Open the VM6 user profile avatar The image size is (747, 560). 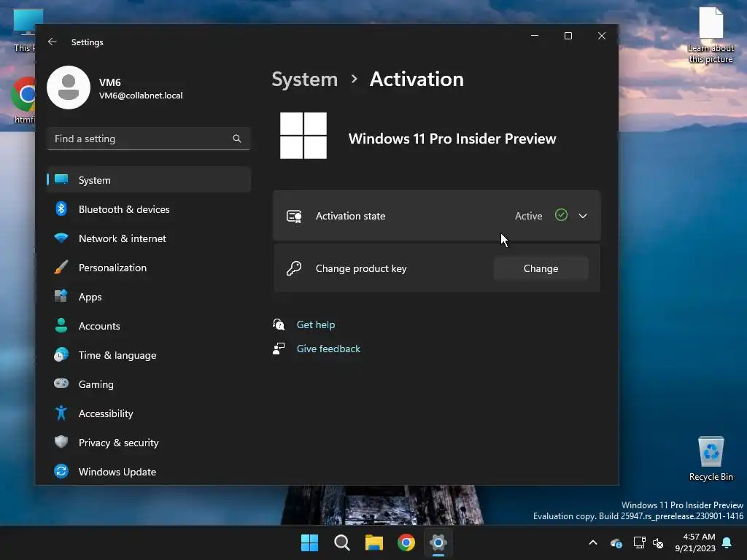pyautogui.click(x=69, y=87)
